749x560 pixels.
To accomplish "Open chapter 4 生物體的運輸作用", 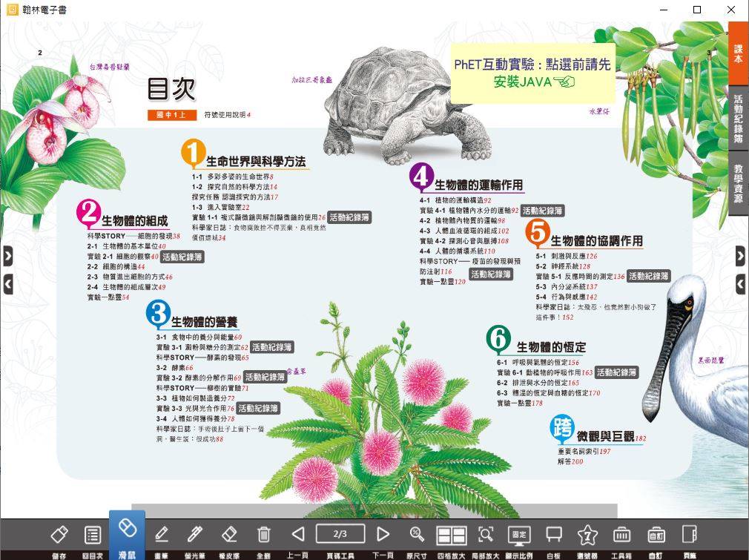I will [478, 185].
